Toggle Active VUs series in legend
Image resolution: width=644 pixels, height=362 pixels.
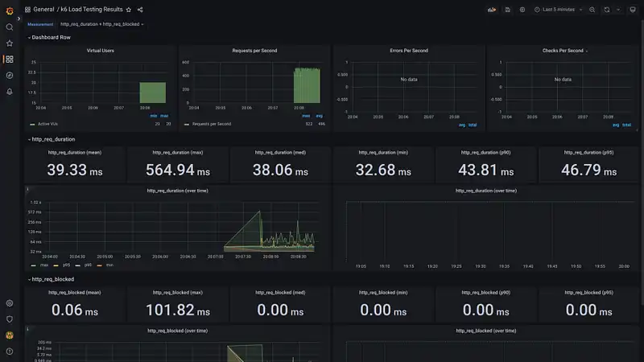point(47,125)
